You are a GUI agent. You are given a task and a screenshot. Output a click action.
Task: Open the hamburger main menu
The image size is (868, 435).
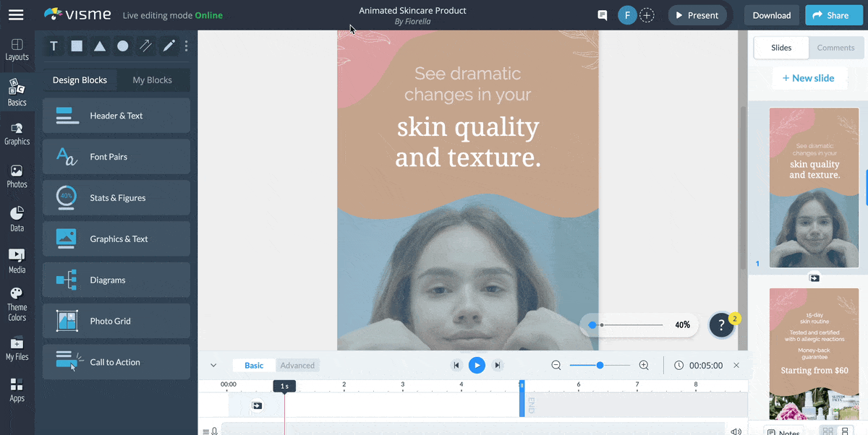pos(16,15)
